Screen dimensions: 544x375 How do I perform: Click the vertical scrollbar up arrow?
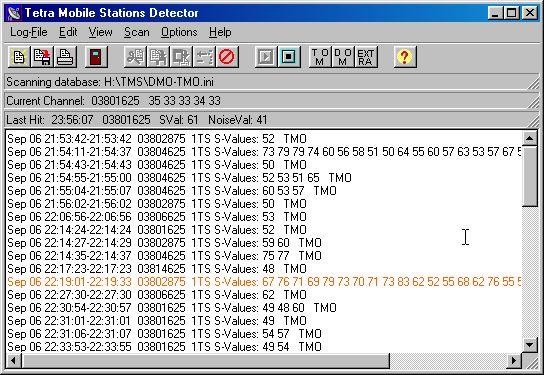(x=529, y=139)
